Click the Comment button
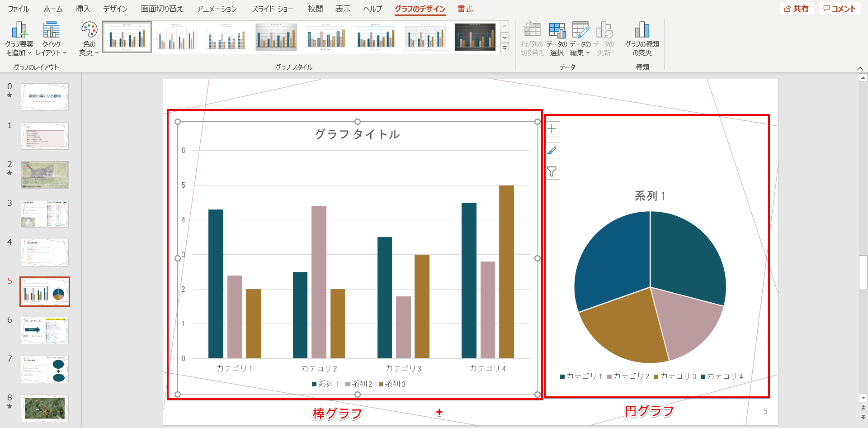 tap(839, 9)
